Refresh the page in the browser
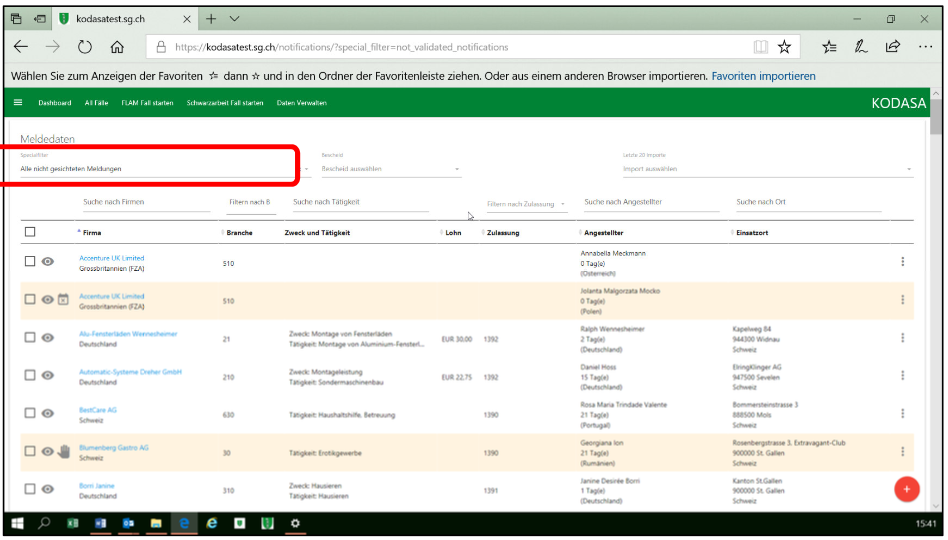948x540 pixels. 85,47
